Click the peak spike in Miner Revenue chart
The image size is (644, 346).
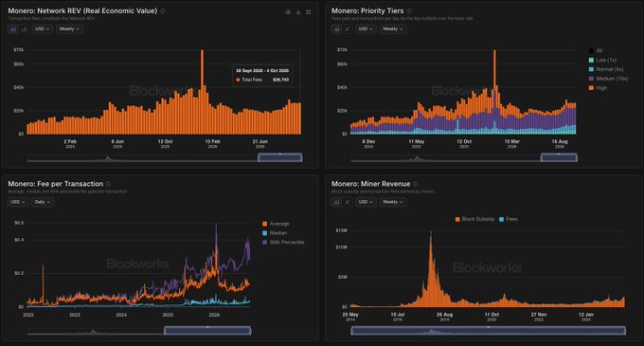tap(431, 269)
